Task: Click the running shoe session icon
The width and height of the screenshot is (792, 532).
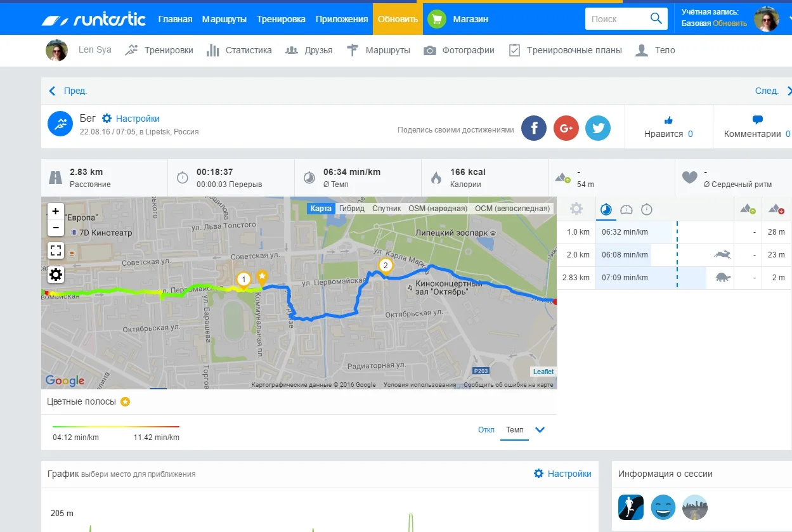Action: pos(631,507)
